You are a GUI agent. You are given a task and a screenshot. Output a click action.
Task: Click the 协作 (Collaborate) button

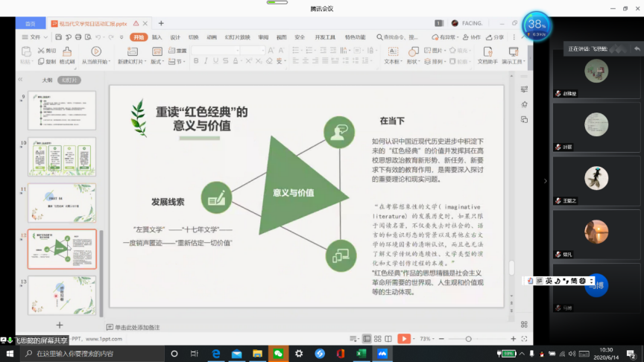click(472, 36)
